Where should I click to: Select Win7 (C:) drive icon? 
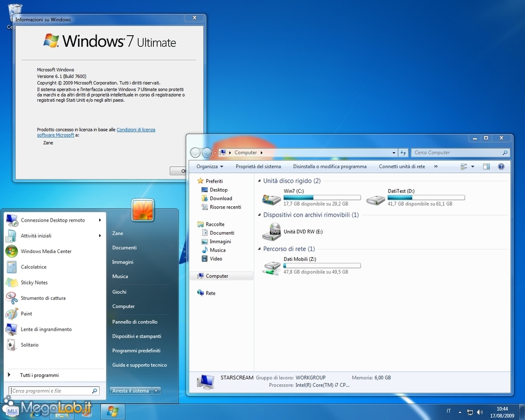(x=271, y=199)
